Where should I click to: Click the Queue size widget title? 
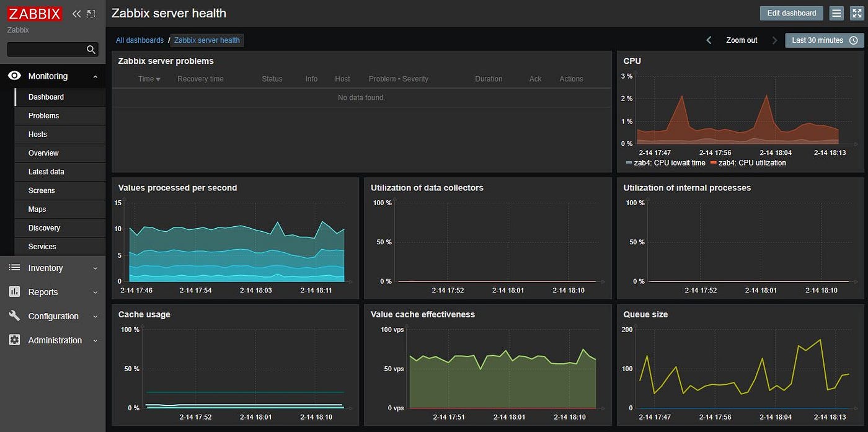click(645, 314)
